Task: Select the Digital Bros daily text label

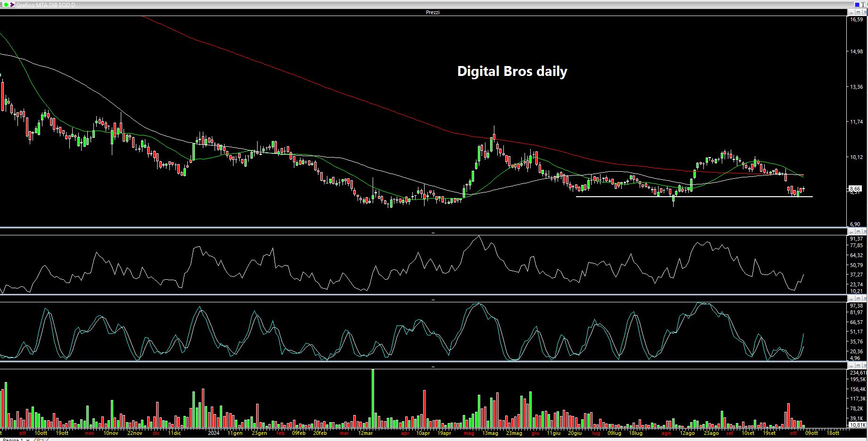Action: 512,71
